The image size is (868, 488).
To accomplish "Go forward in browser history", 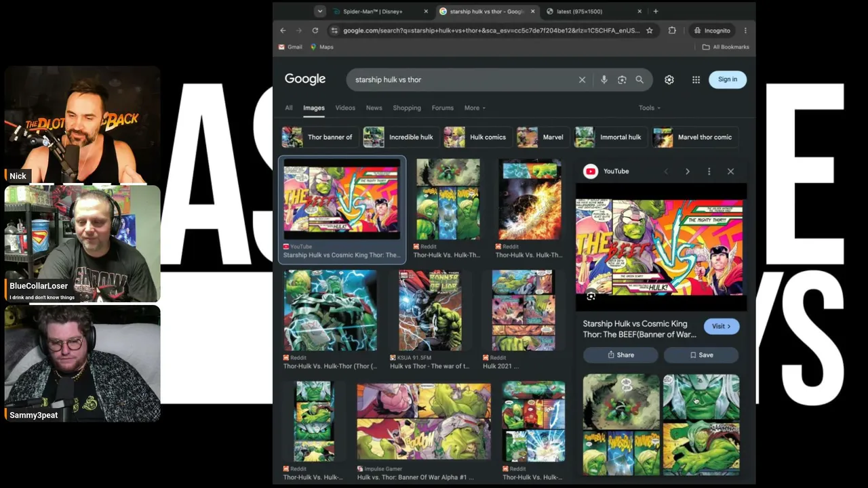I will coord(299,30).
